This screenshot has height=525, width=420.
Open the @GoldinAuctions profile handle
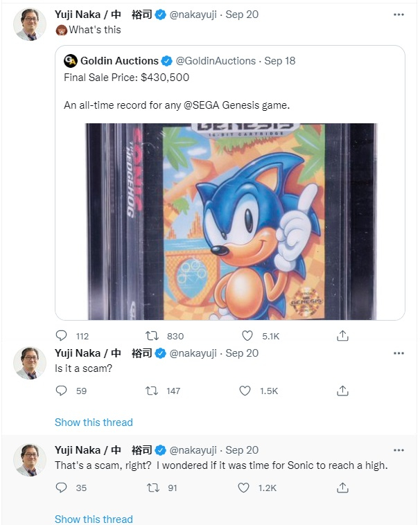[216, 61]
